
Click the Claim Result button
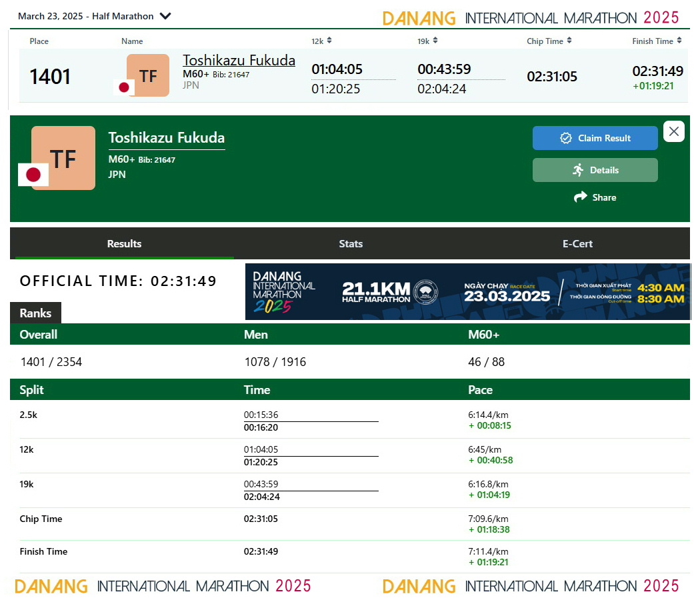pos(595,138)
